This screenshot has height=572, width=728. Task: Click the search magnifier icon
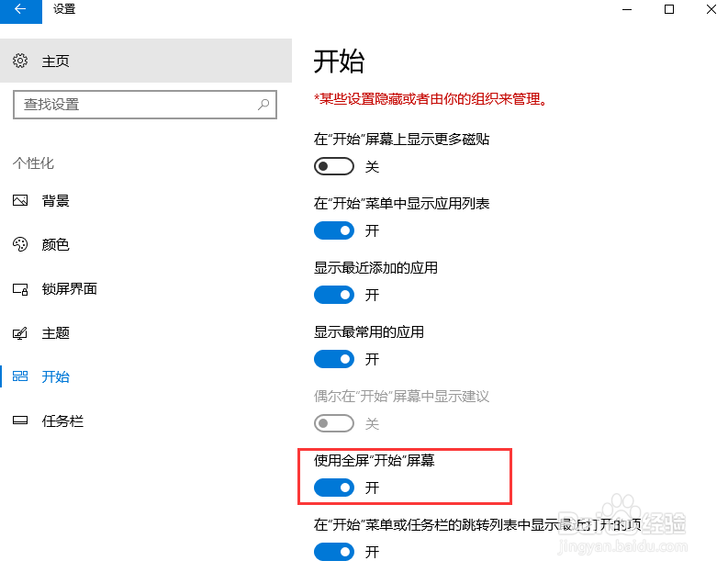coord(263,105)
